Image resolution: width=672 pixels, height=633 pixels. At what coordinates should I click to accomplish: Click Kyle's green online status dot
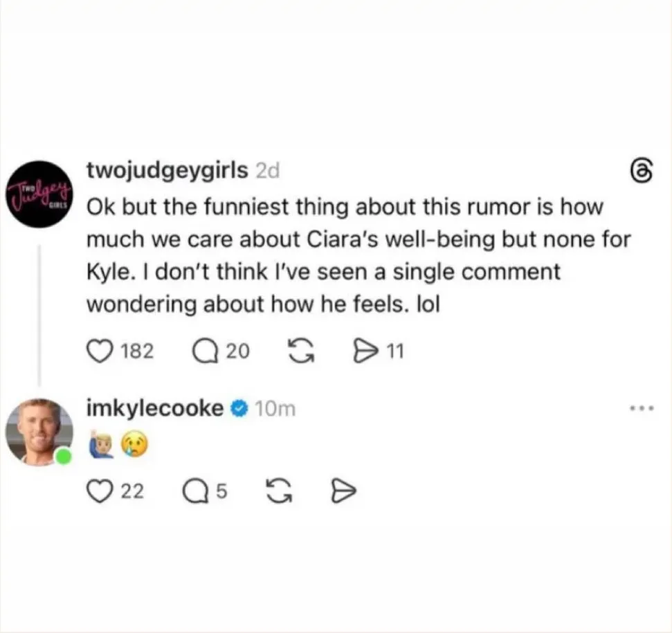tap(64, 455)
